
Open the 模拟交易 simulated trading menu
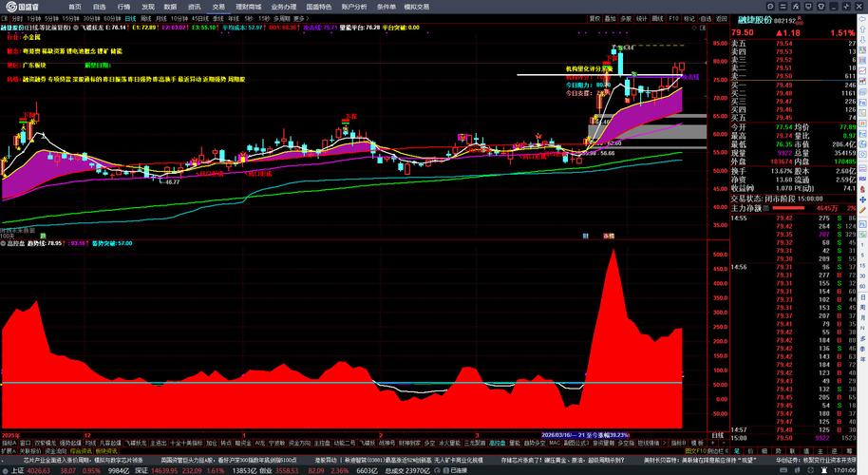click(417, 7)
